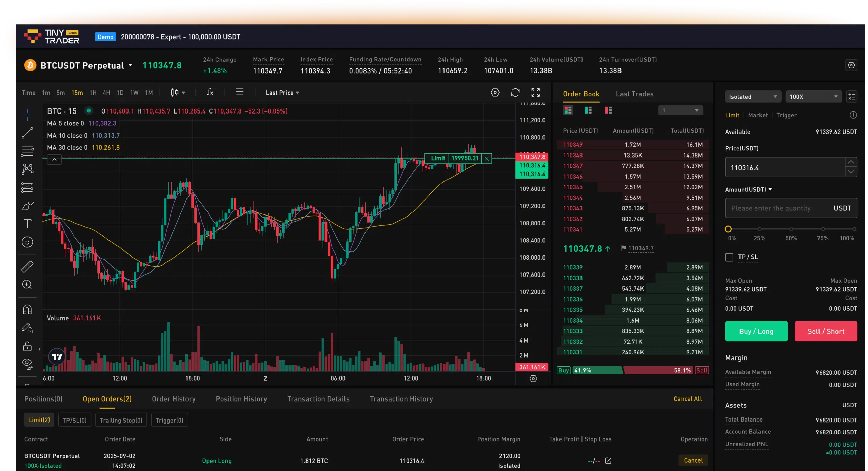The height and width of the screenshot is (471, 868).
Task: Click the zoom in tool
Action: coord(27,285)
